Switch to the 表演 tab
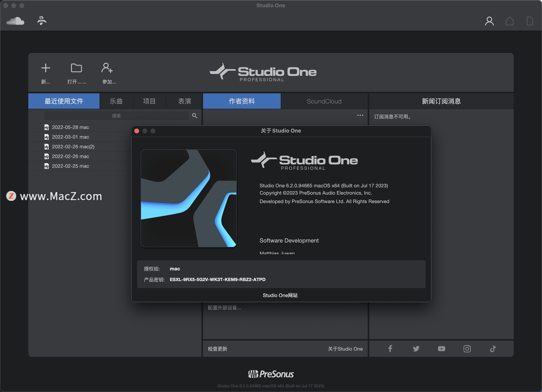 185,101
